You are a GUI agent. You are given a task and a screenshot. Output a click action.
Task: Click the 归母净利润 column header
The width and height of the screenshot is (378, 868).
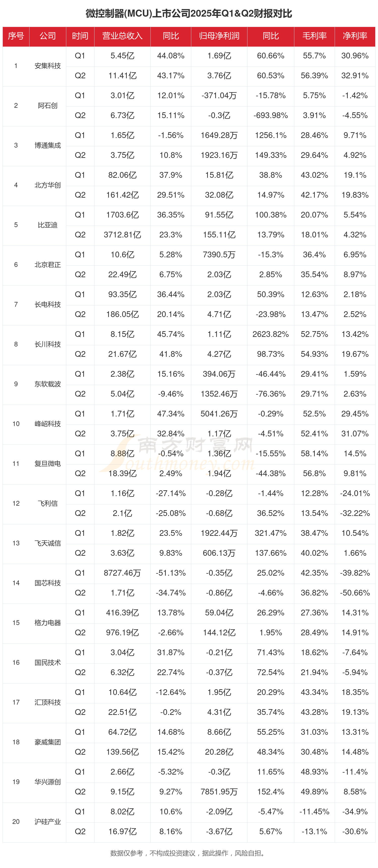click(x=219, y=36)
